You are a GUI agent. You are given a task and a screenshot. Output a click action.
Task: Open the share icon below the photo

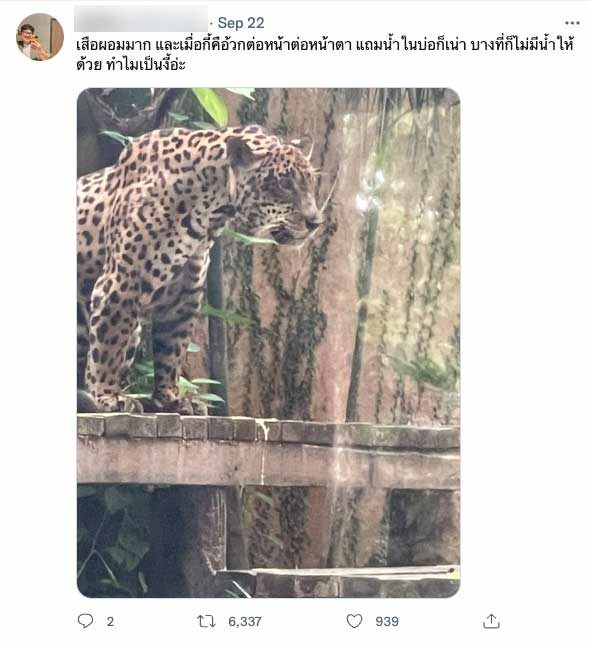point(491,621)
